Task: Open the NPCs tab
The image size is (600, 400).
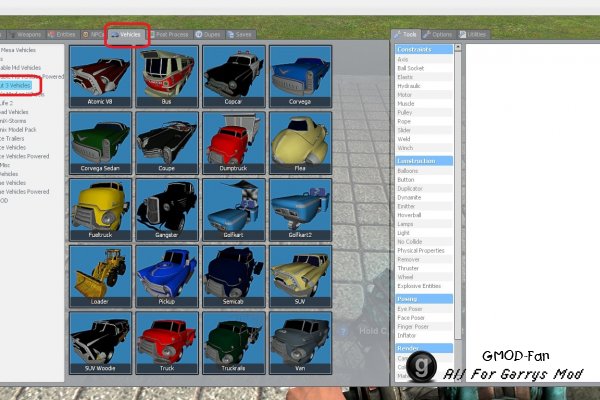Action: (93, 34)
